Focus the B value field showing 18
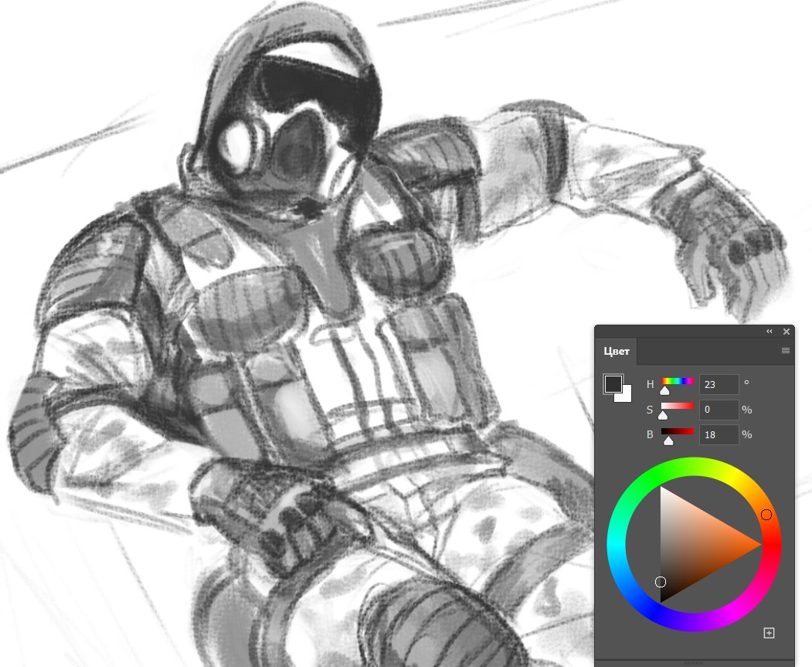The height and width of the screenshot is (667, 812). click(x=719, y=435)
